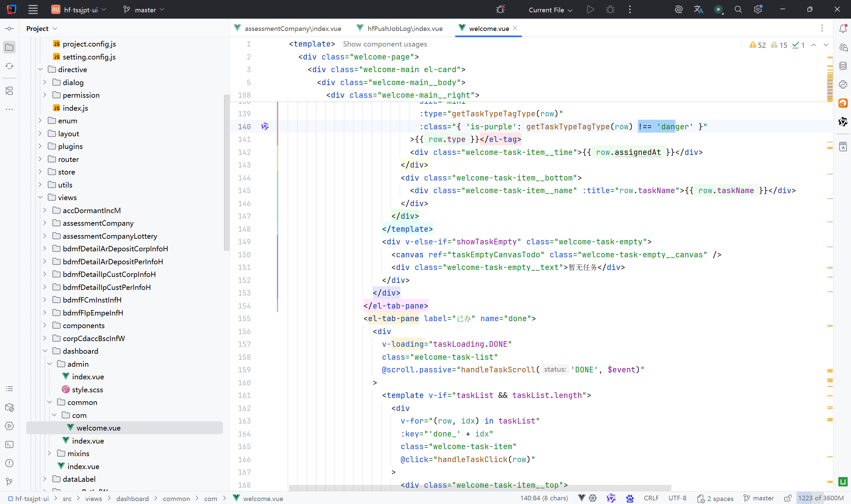
Task: Toggle the read-only lock in status bar
Action: coord(788,498)
